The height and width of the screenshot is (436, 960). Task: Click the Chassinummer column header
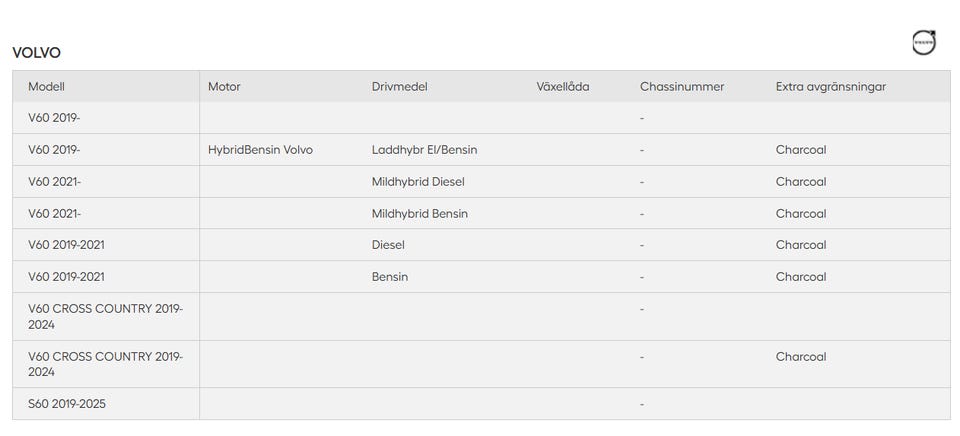[x=682, y=86]
